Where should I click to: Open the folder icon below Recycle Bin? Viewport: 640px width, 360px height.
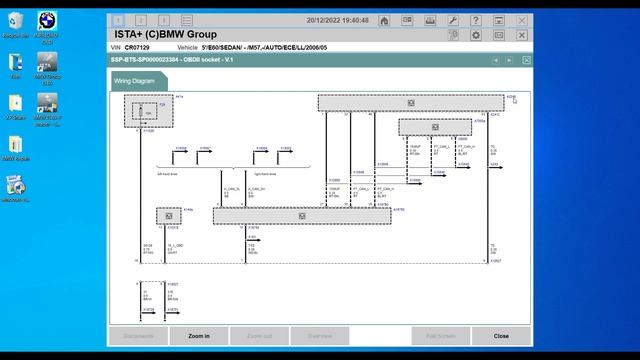(16, 65)
